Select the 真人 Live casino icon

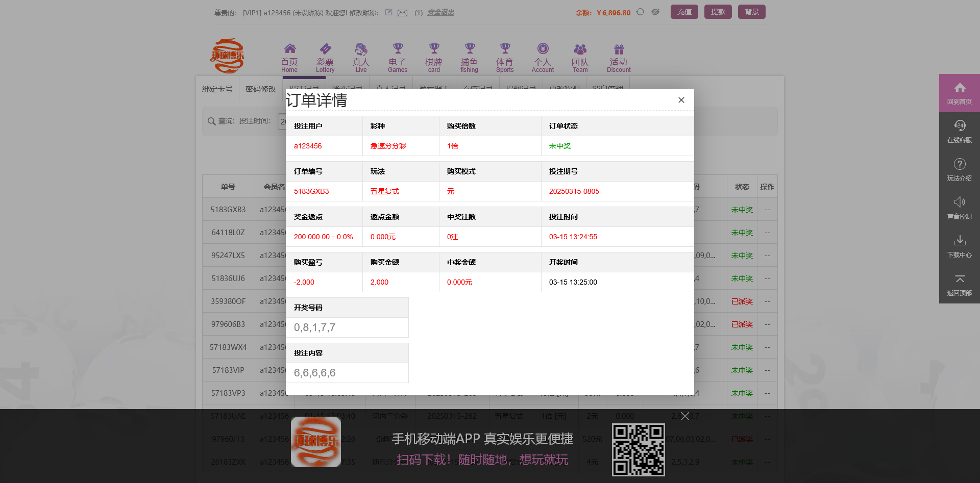pyautogui.click(x=361, y=56)
